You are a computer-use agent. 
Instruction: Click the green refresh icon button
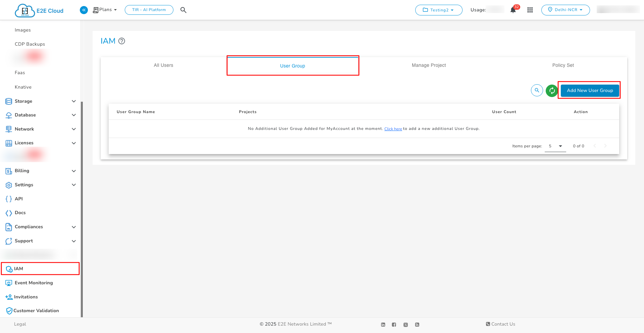551,91
